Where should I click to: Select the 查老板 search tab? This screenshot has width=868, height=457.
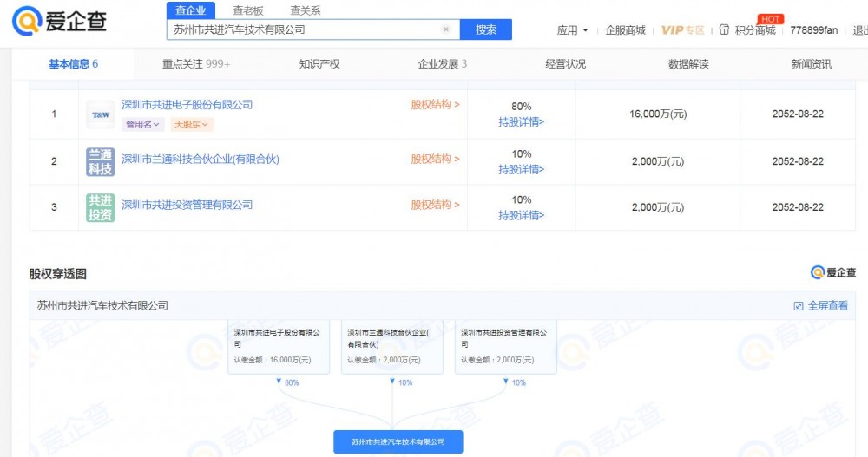tap(248, 10)
